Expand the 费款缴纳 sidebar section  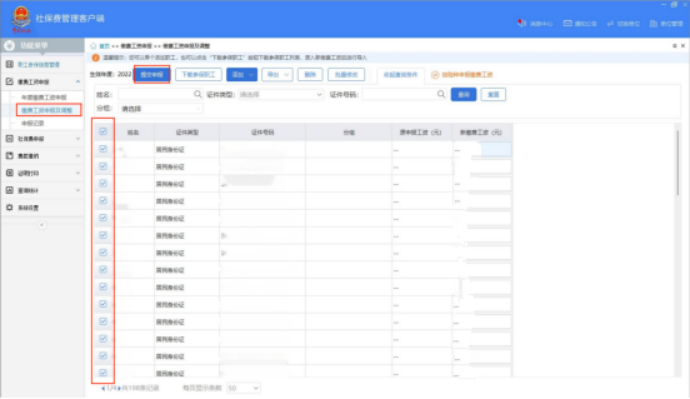78,156
